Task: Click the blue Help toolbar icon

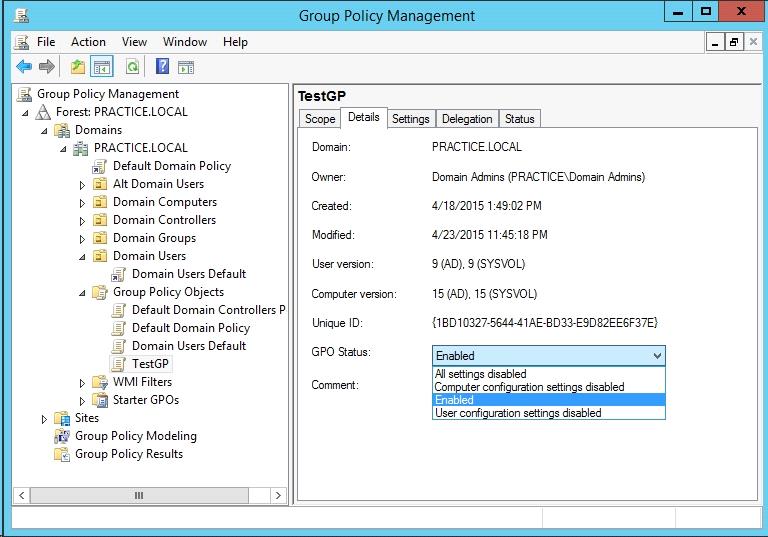Action: (163, 67)
